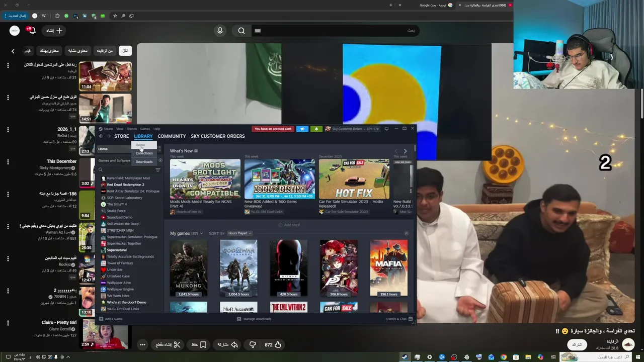Open the Friends menu in Steam

pos(131,129)
